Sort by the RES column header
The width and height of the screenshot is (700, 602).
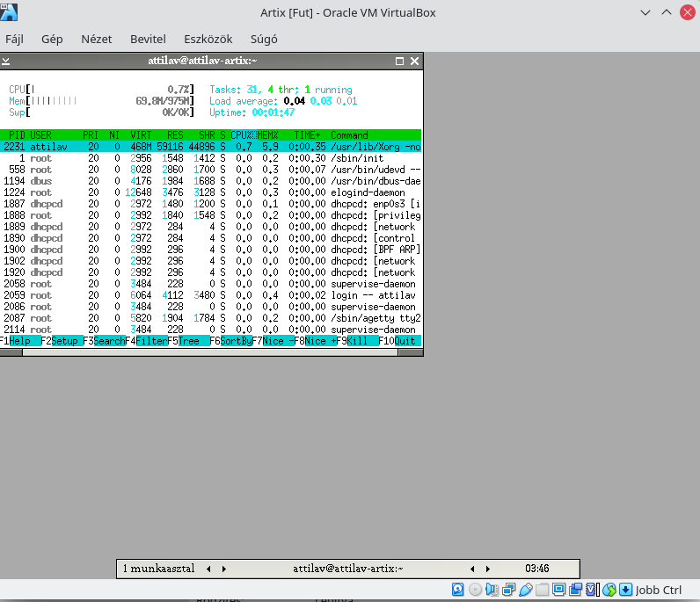click(175, 135)
